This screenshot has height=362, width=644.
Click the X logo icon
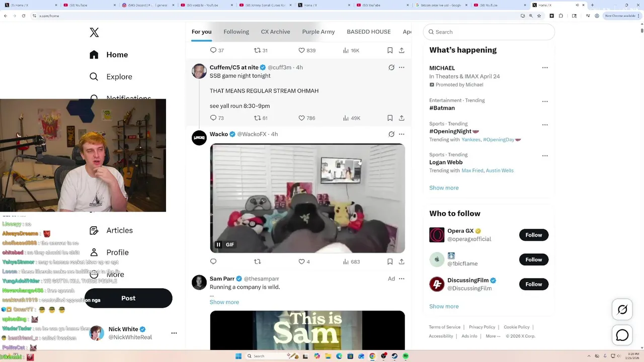[94, 33]
